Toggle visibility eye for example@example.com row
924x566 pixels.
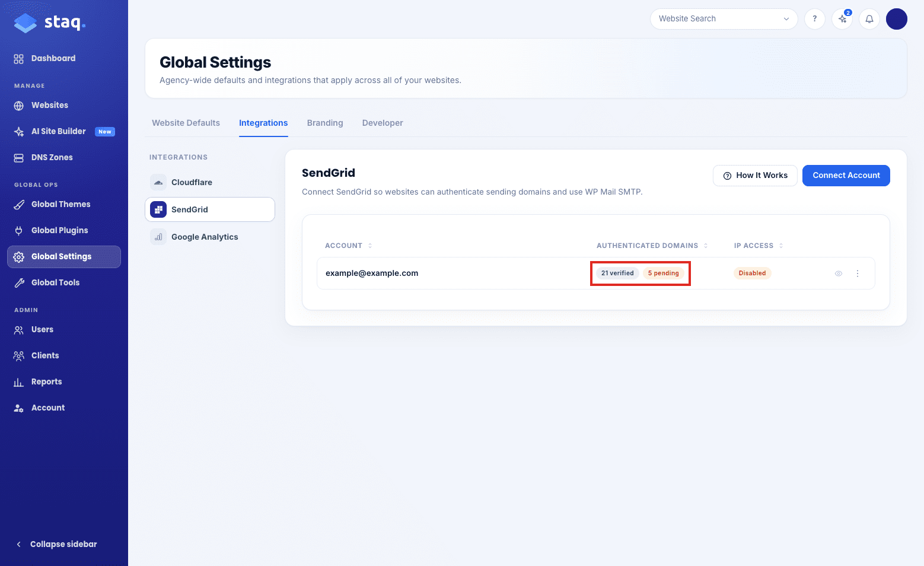click(x=839, y=274)
